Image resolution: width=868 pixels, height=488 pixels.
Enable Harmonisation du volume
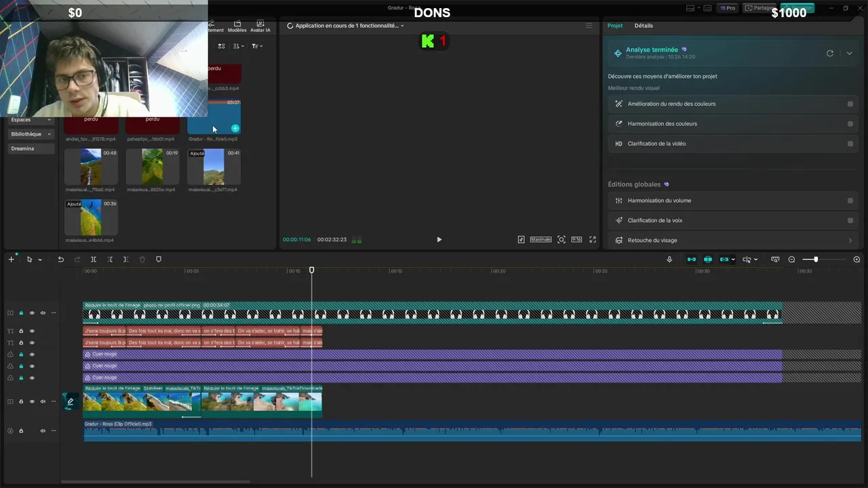(x=850, y=201)
